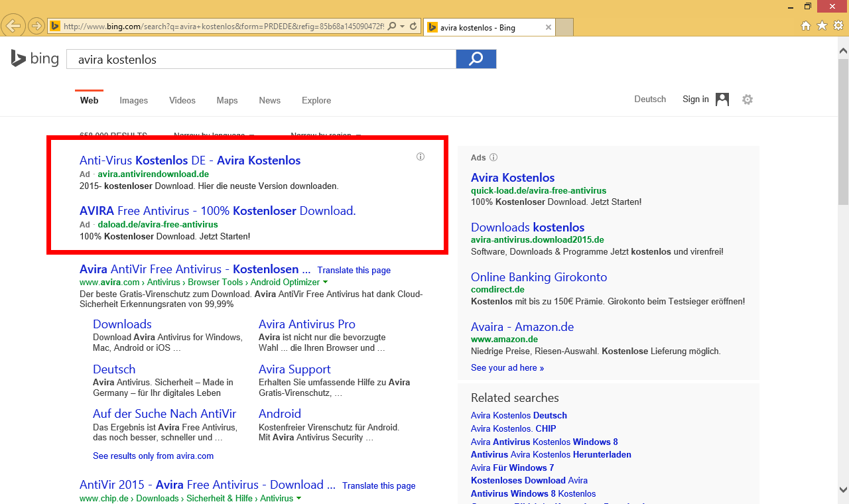Open 'Anti-Virus Kostenlos DE - Avira Kostenlos' ad
Screen dimensions: 849x504
(190, 160)
